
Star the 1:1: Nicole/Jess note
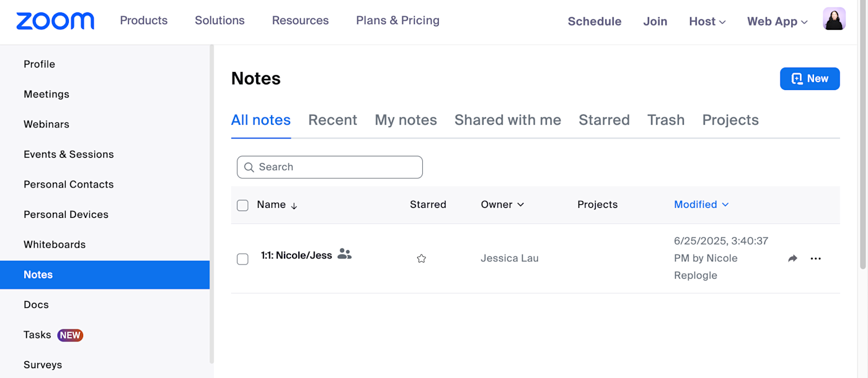point(422,259)
